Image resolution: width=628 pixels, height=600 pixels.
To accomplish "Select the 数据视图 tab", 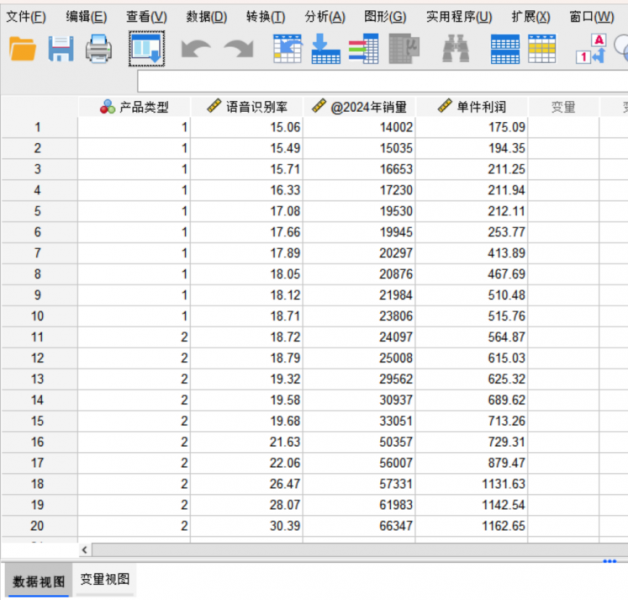I will coord(38,580).
